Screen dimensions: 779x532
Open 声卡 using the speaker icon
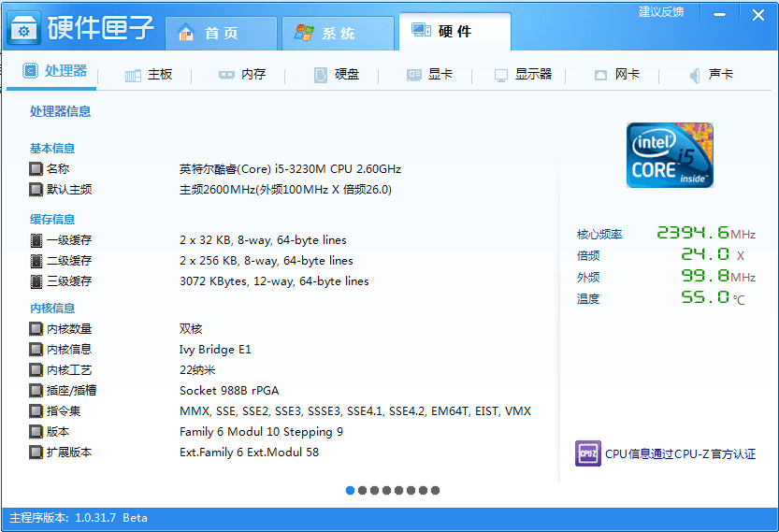695,75
